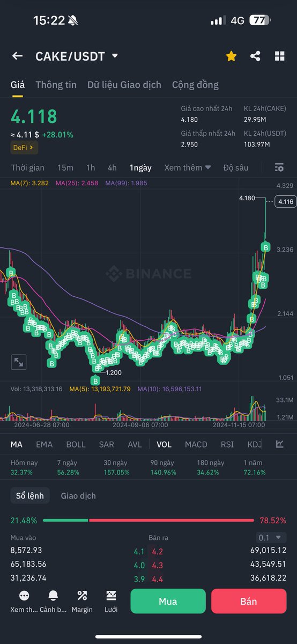
Task: Open the Dữ liệu Giao dịch tab
Action: (x=124, y=85)
